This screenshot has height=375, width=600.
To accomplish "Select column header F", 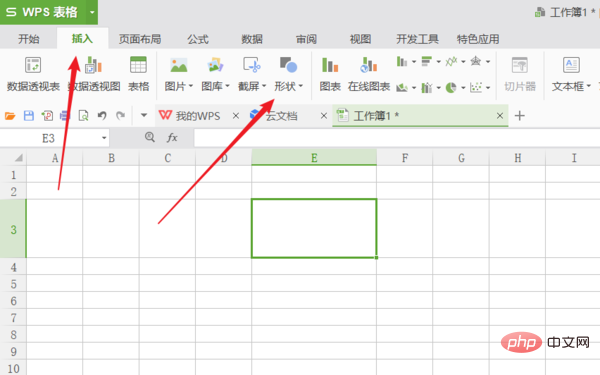I will (x=404, y=158).
